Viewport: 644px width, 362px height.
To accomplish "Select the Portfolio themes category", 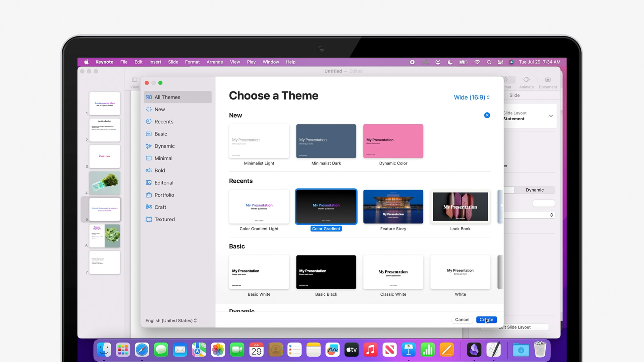I will pyautogui.click(x=164, y=195).
